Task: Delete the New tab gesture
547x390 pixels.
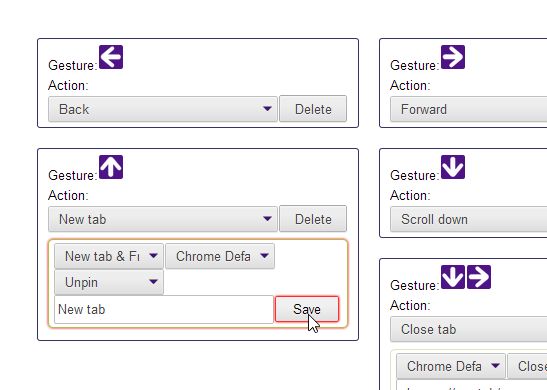Action: click(313, 219)
